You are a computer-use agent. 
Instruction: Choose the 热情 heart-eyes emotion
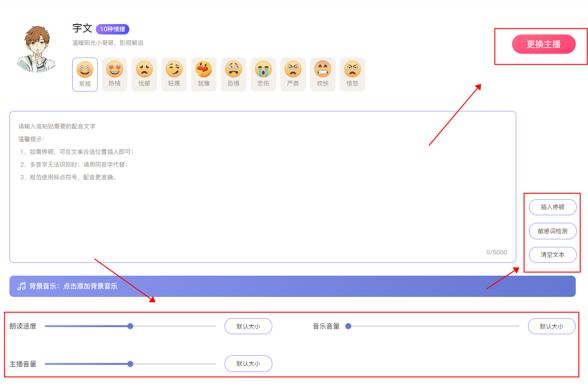[115, 74]
